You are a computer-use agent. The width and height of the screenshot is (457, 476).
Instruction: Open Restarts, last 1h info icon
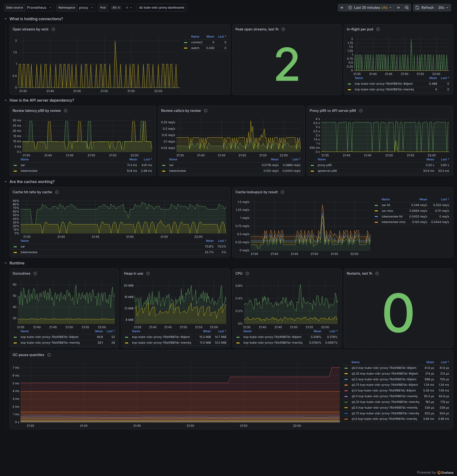coord(377,273)
